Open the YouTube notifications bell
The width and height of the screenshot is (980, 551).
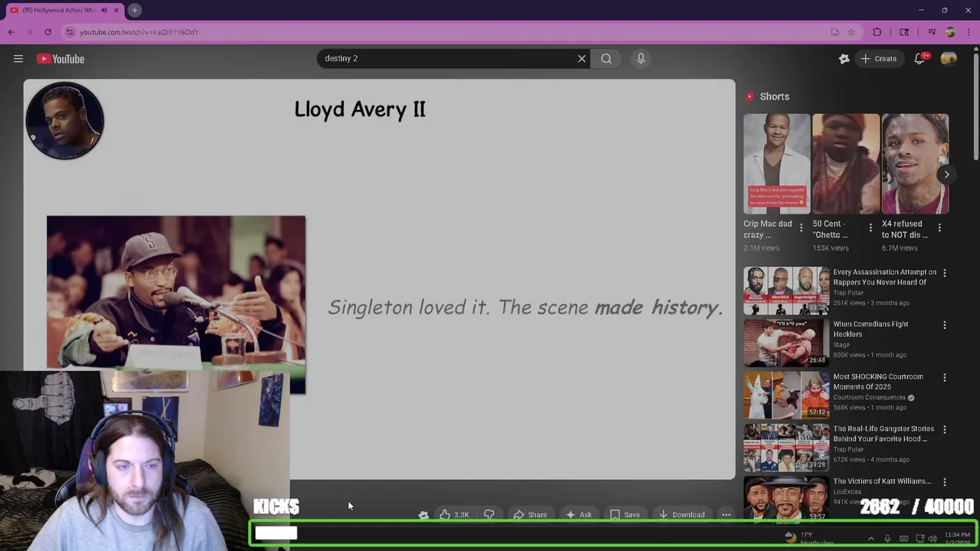coord(920,59)
